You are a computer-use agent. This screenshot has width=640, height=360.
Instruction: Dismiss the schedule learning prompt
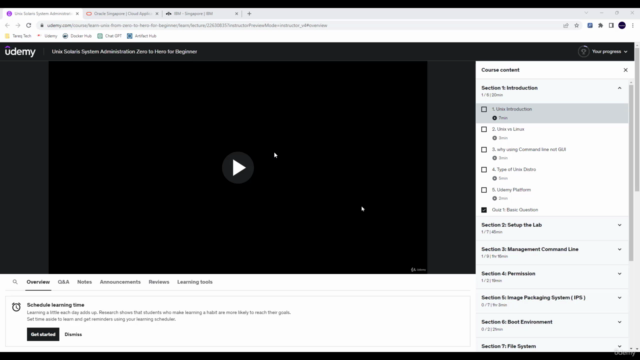click(x=73, y=334)
